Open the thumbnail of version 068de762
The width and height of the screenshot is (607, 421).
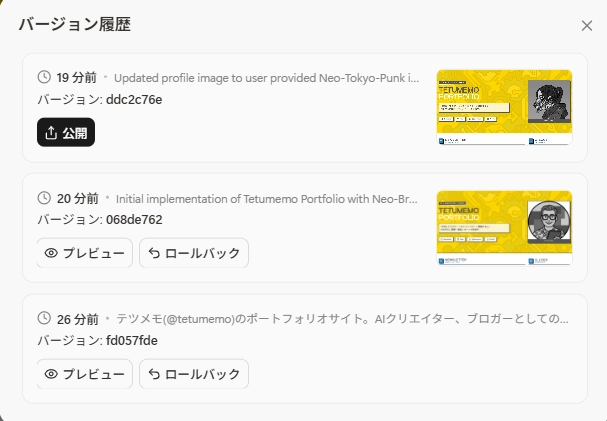click(x=504, y=228)
